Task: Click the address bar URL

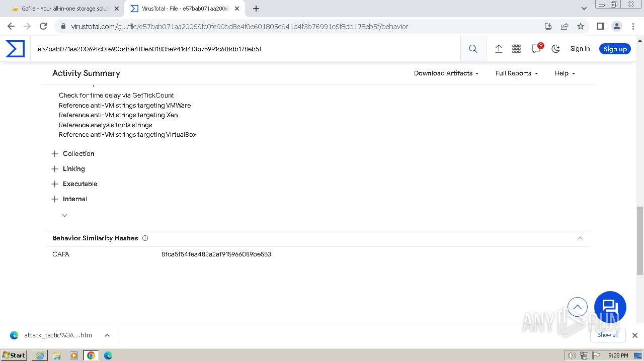Action: point(239,27)
